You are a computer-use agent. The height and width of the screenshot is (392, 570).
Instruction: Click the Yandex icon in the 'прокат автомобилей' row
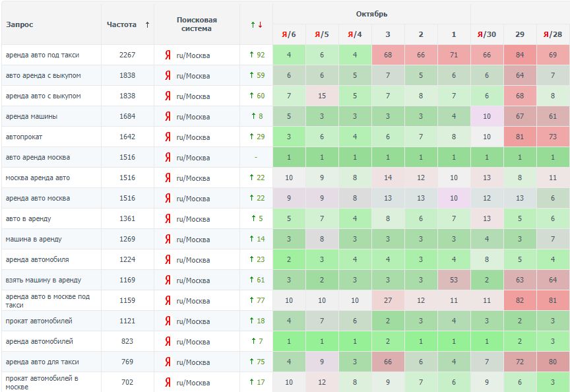[168, 321]
